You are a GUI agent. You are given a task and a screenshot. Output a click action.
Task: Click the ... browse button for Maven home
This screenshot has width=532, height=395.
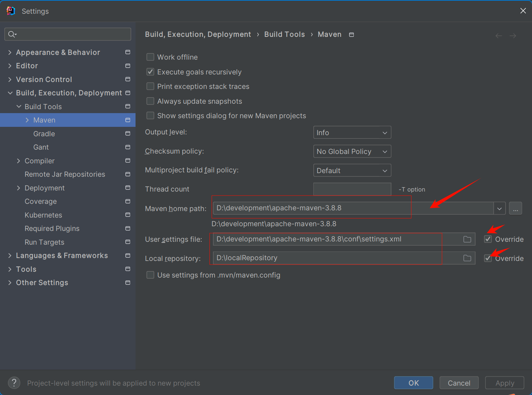point(515,209)
